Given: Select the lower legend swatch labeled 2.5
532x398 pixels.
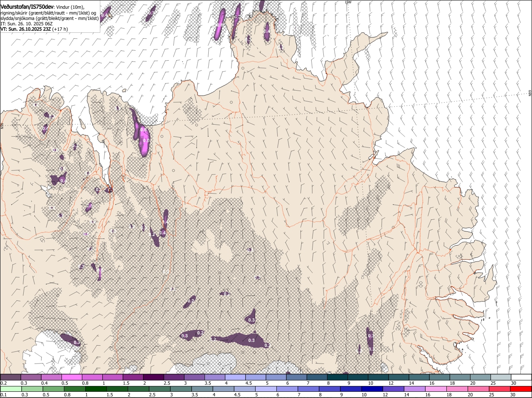Looking at the screenshot, I should (x=159, y=389).
